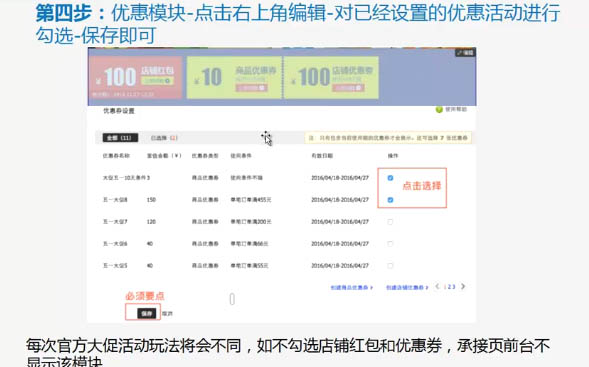
Task: Click the 有效日期 column header
Action: pos(322,156)
